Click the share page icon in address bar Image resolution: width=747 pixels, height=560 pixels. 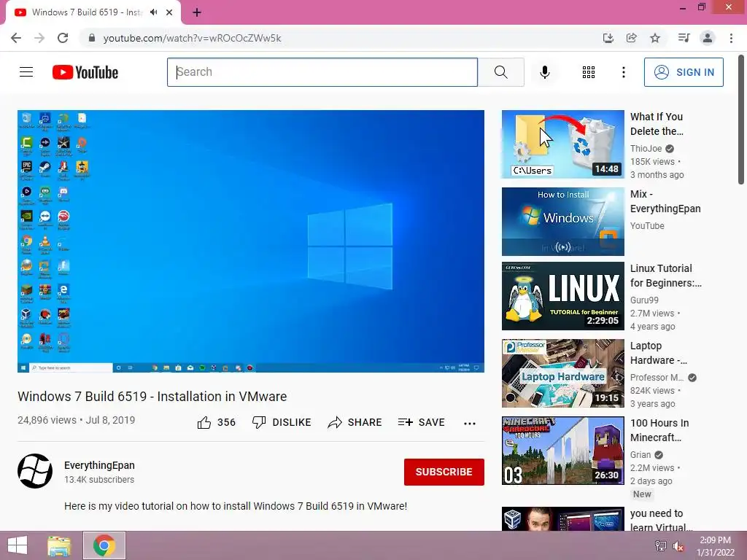click(x=631, y=38)
